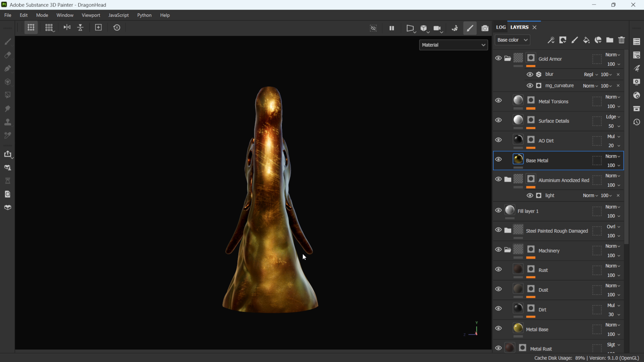Screen dimensions: 644x362
Task: Select the Eraser tool in left toolbar
Action: point(7,55)
